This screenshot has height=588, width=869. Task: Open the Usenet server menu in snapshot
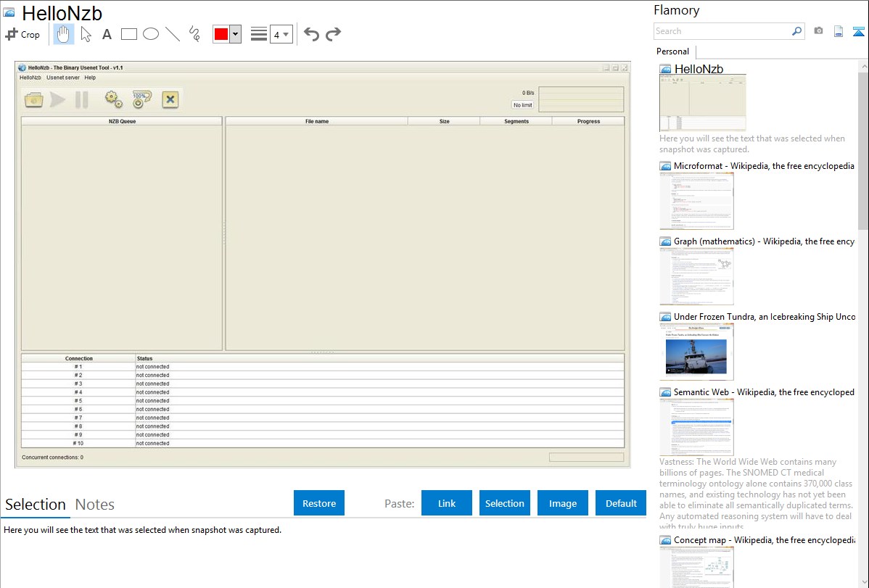pyautogui.click(x=63, y=78)
